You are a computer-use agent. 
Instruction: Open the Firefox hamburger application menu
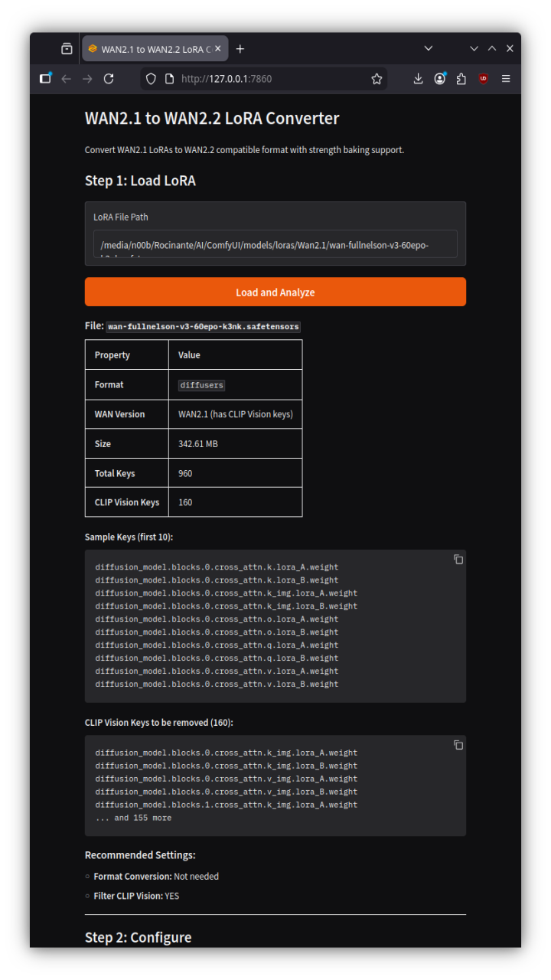tap(506, 79)
